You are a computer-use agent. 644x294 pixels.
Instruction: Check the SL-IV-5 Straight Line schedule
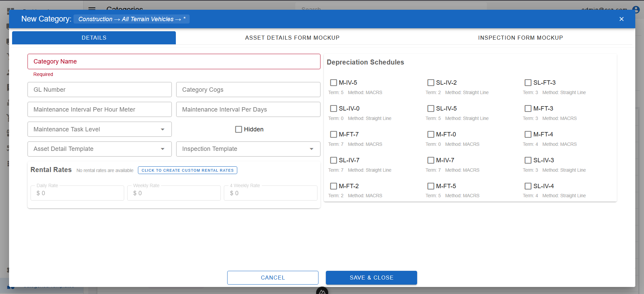tap(431, 109)
